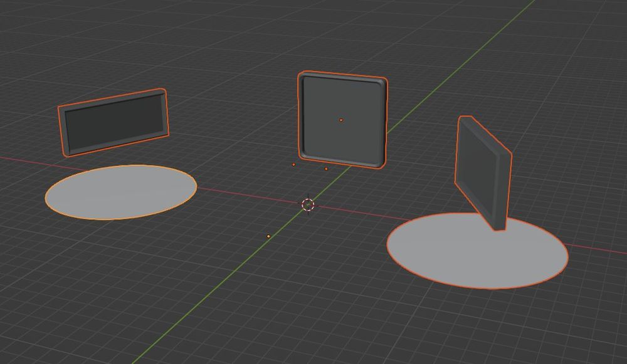Click the lone orange origin dot nearest the bottom of the view
The width and height of the screenshot is (627, 364).
coord(268,237)
